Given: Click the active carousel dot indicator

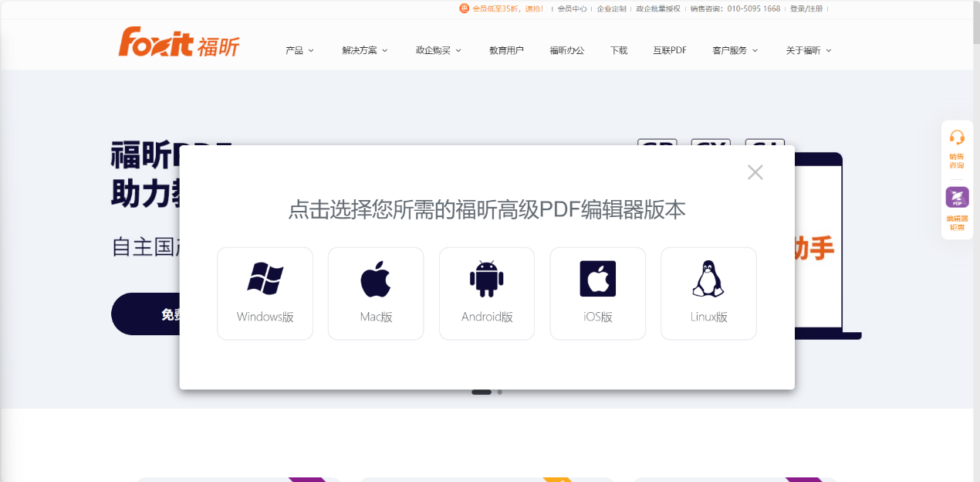Looking at the screenshot, I should (x=482, y=392).
